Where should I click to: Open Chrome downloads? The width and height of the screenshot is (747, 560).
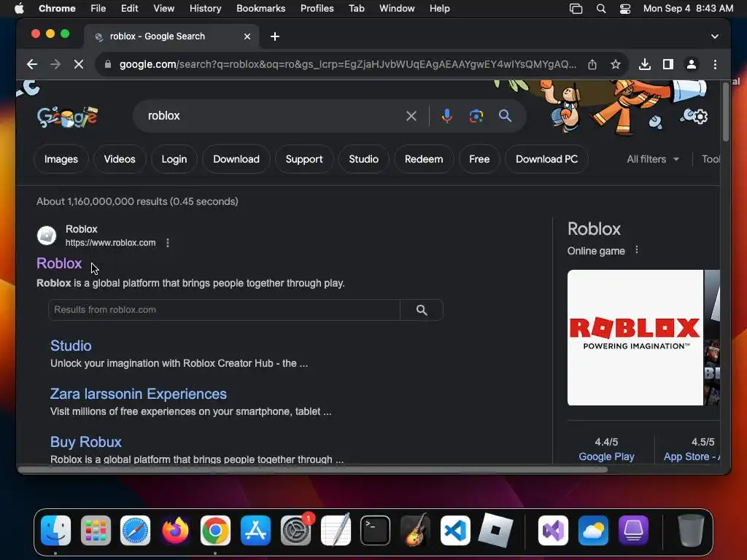(645, 64)
